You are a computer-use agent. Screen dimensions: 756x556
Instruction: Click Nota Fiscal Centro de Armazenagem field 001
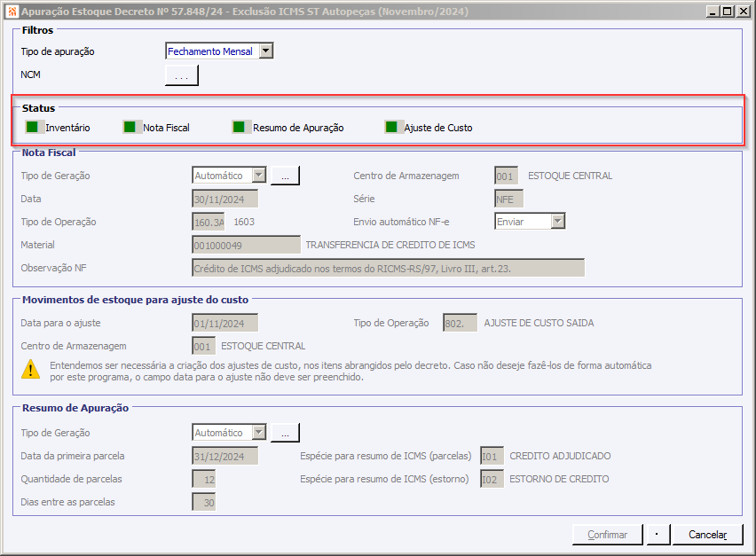(507, 176)
